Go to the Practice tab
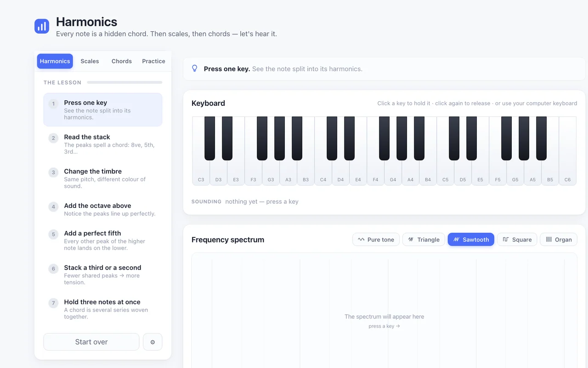 [153, 61]
